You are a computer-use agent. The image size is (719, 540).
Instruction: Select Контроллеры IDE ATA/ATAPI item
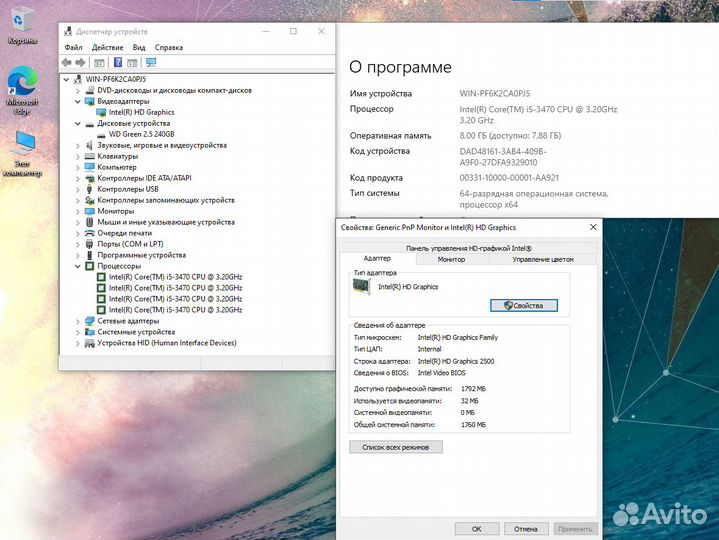[x=144, y=178]
